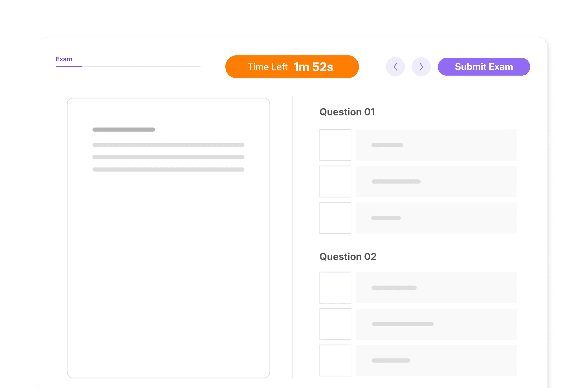Check the third checkbox under Question 01
Image resolution: width=588 pixels, height=388 pixels.
[335, 218]
